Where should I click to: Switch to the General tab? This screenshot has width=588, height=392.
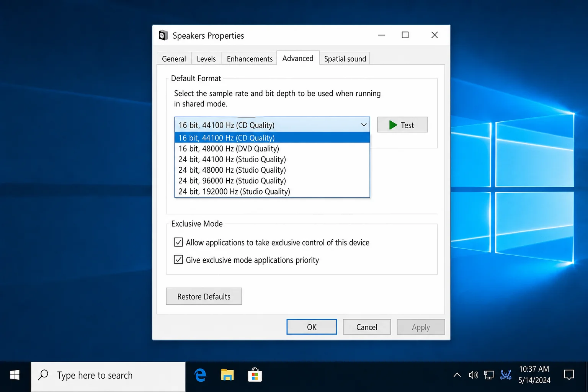click(x=174, y=59)
